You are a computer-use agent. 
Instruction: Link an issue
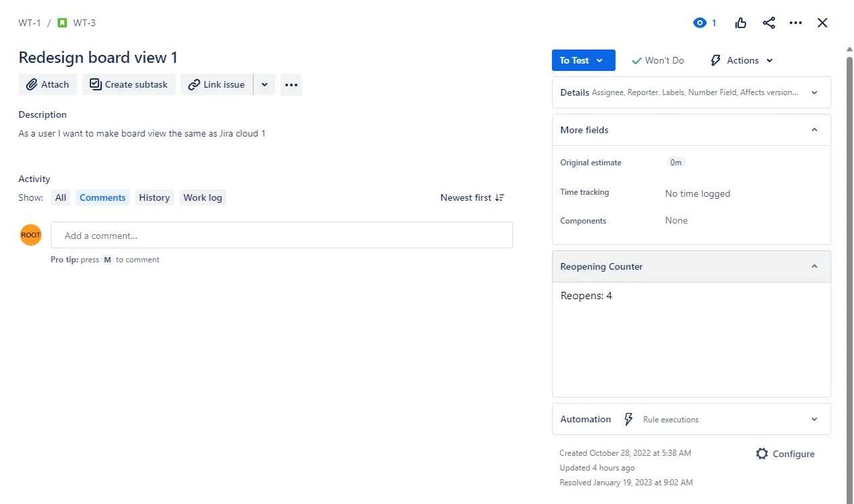tap(216, 84)
